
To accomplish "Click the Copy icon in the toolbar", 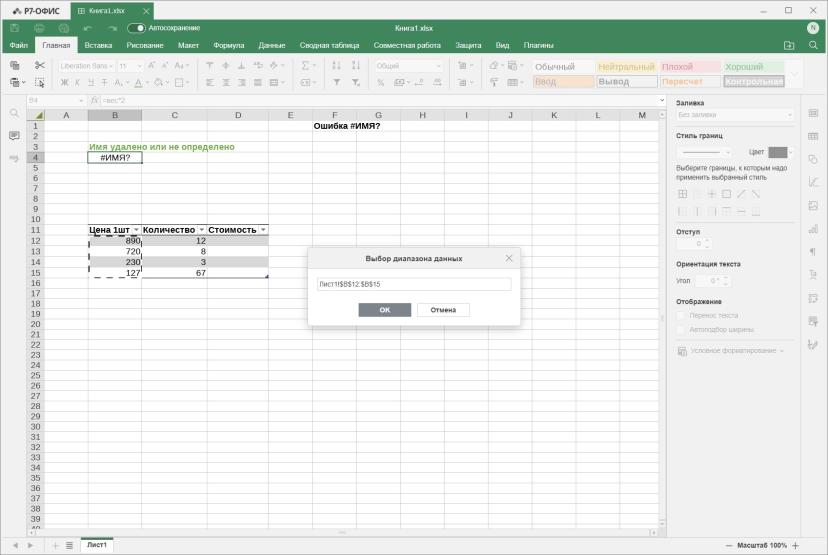I will tap(15, 65).
